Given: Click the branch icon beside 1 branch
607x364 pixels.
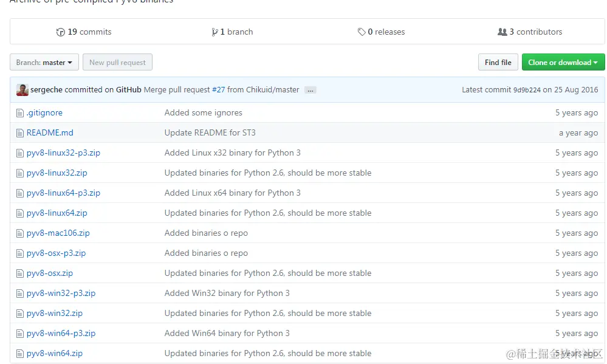Looking at the screenshot, I should (x=214, y=32).
